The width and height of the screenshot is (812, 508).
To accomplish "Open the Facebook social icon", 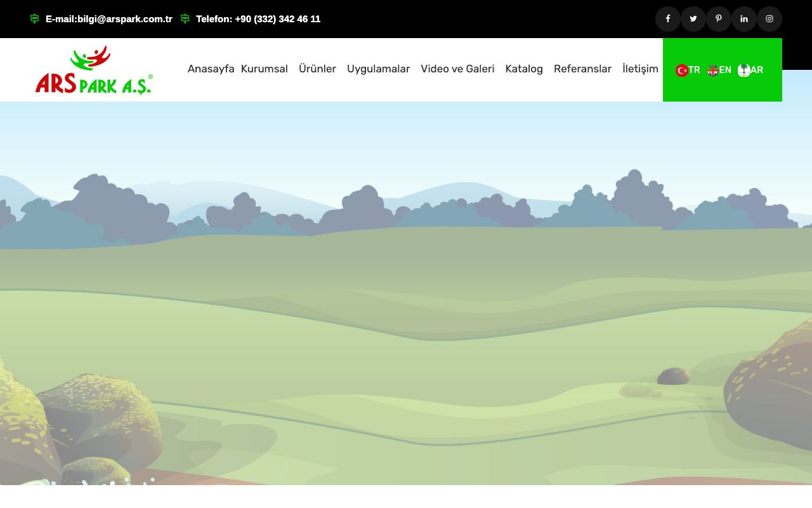I will coord(667,19).
